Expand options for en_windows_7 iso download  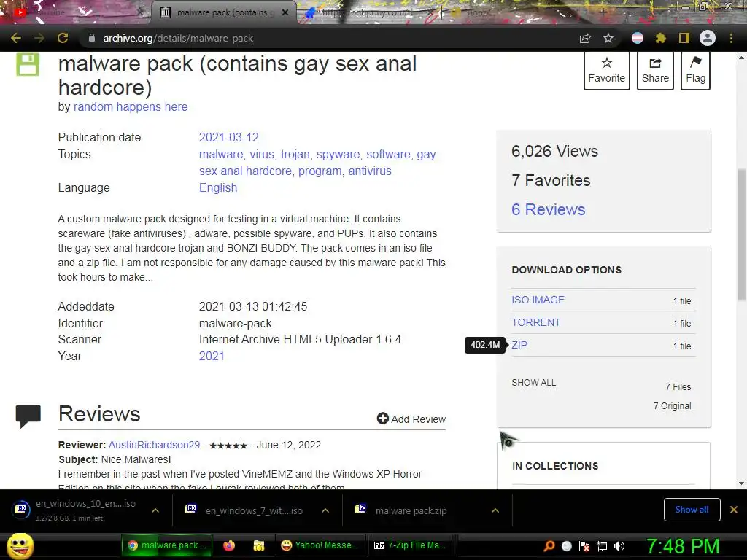[325, 510]
